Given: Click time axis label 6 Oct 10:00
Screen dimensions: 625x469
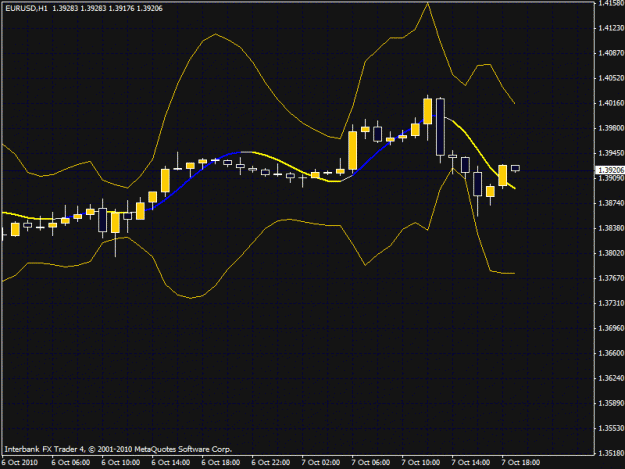Looking at the screenshot, I should click(121, 463).
